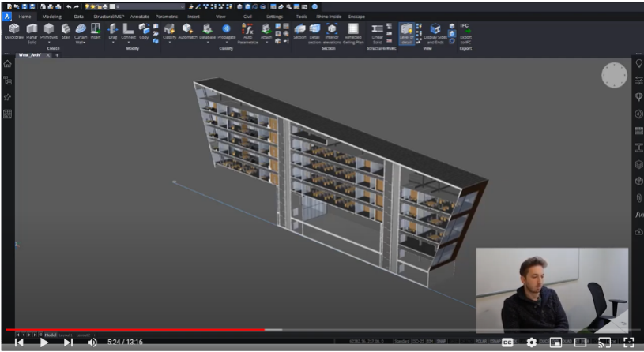Image resolution: width=644 pixels, height=352 pixels.
Task: Toggle POLAR in the status bar
Action: 480,341
